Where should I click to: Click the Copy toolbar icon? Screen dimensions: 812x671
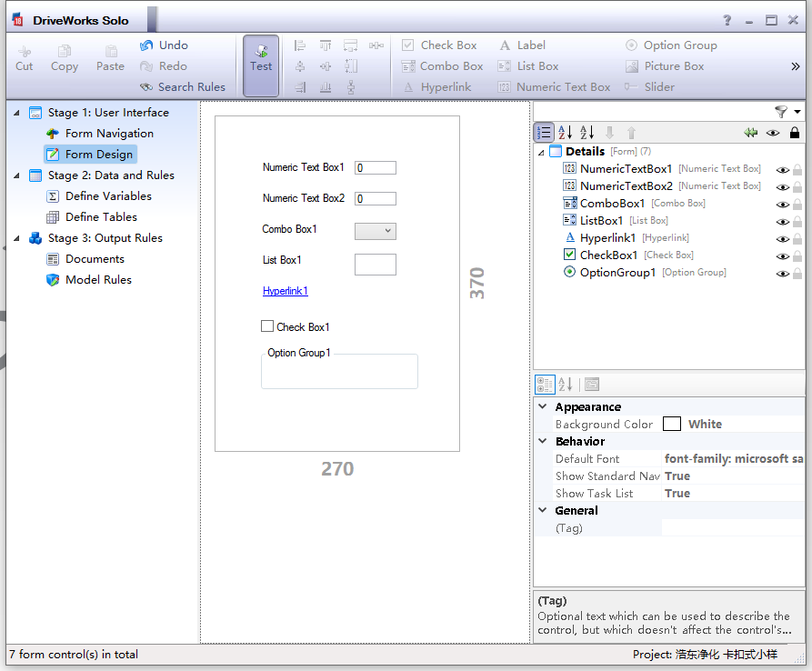[x=65, y=58]
